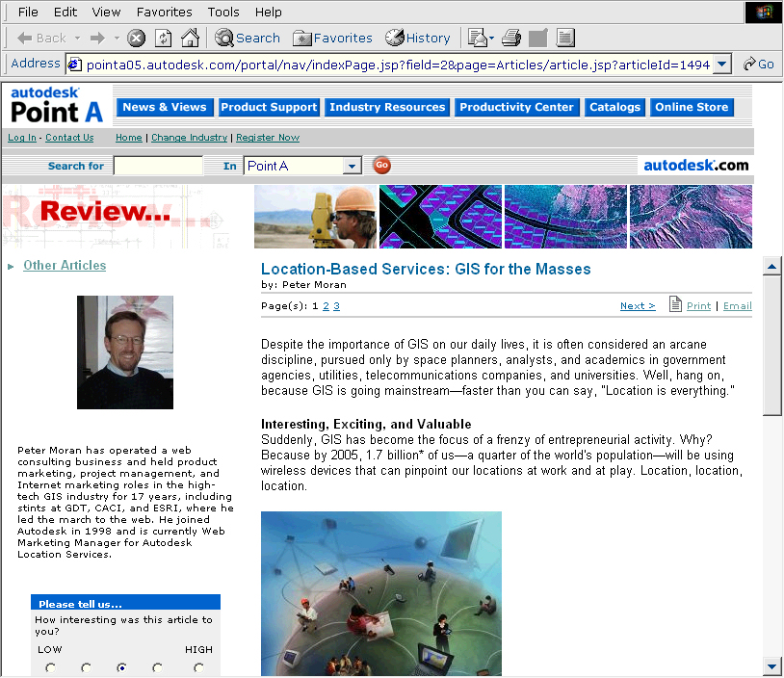
Task: Open the Help menu
Action: click(x=268, y=12)
